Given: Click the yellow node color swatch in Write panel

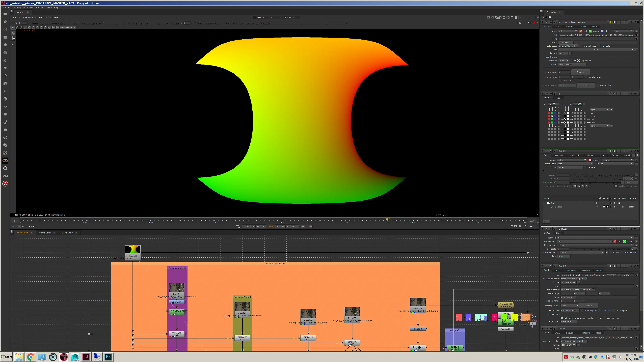Looking at the screenshot, I should click(610, 22).
